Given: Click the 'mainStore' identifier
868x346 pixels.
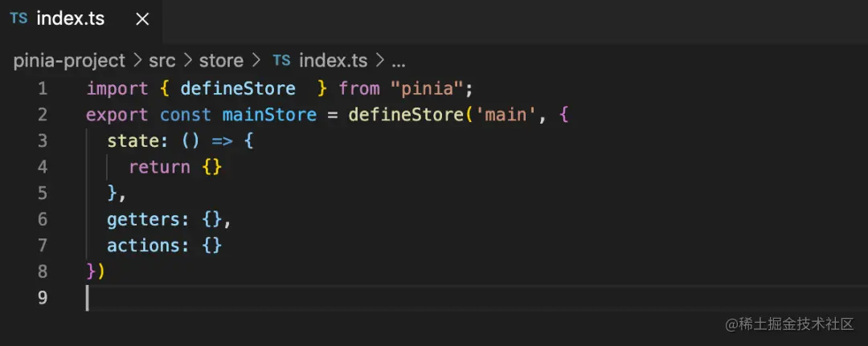Looking at the screenshot, I should [x=269, y=115].
